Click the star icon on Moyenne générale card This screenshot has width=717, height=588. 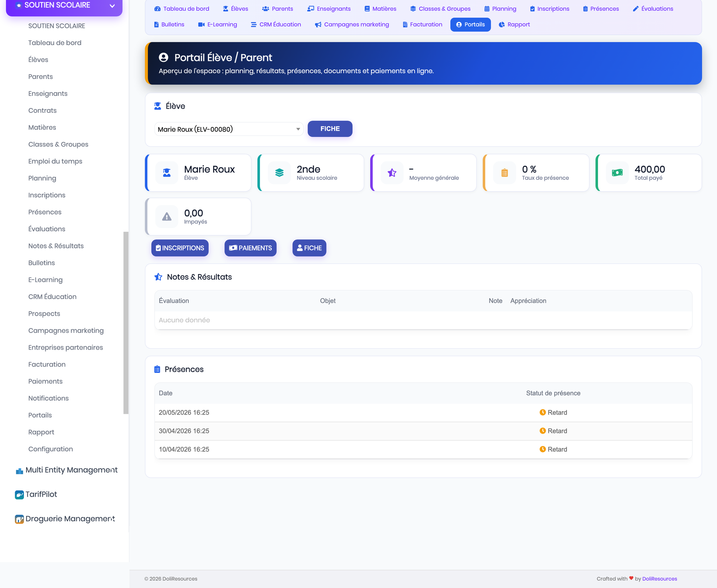pyautogui.click(x=392, y=173)
